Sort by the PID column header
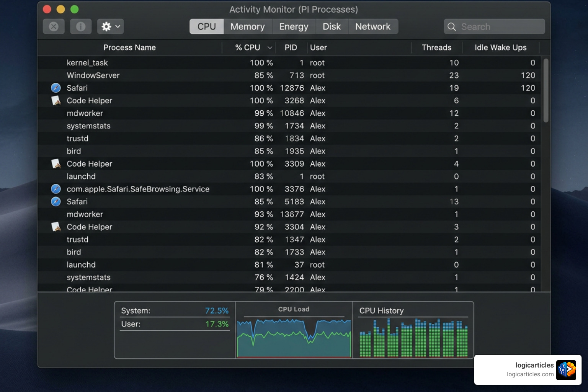 point(291,47)
